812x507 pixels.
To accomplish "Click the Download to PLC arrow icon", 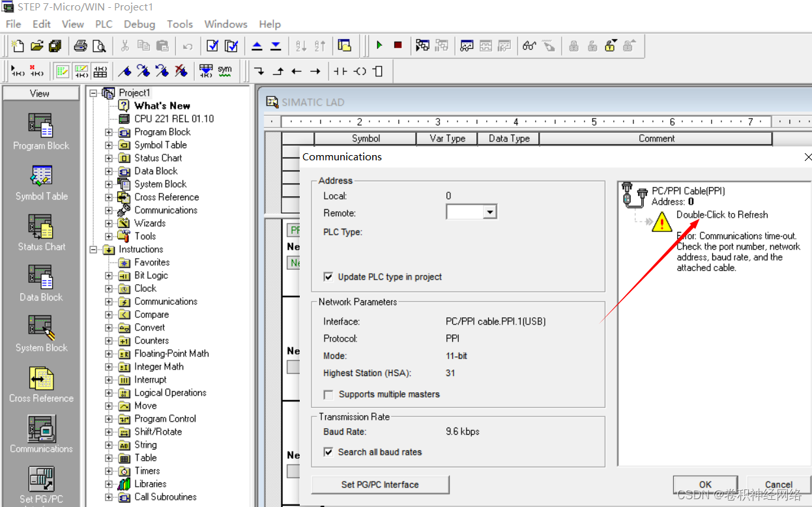I will click(276, 46).
